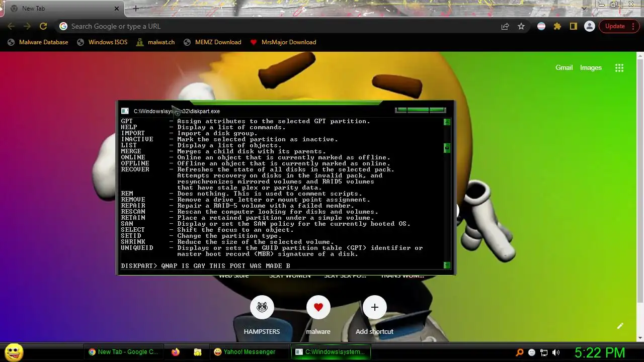This screenshot has width=644, height=362.
Task: Click the 5:22 PM clock
Action: point(600,352)
